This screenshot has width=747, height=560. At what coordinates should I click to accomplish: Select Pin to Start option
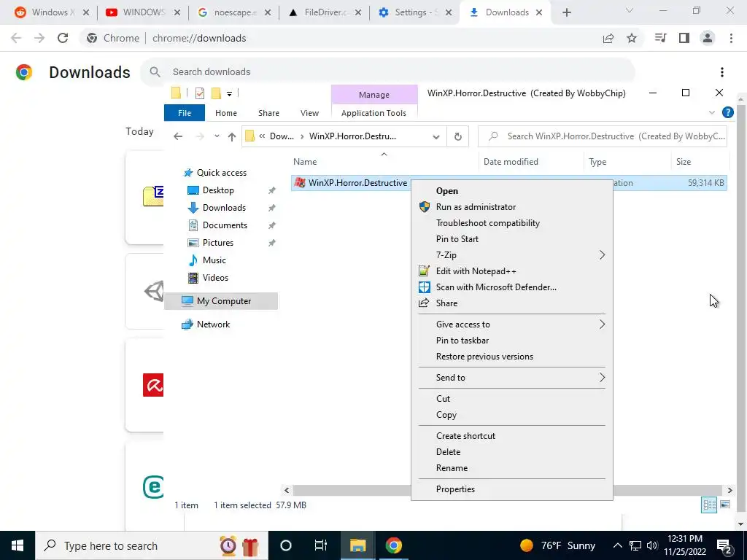coord(457,239)
